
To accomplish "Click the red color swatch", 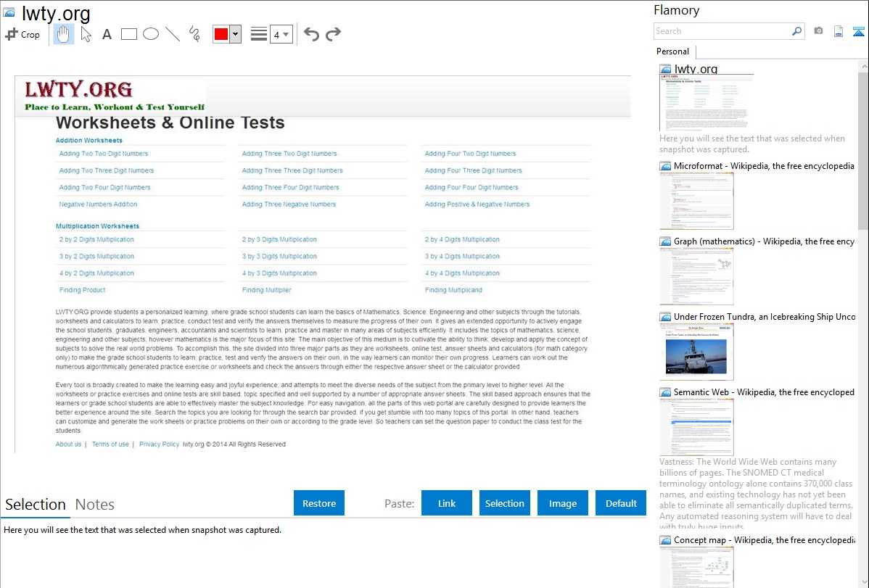I will [221, 34].
